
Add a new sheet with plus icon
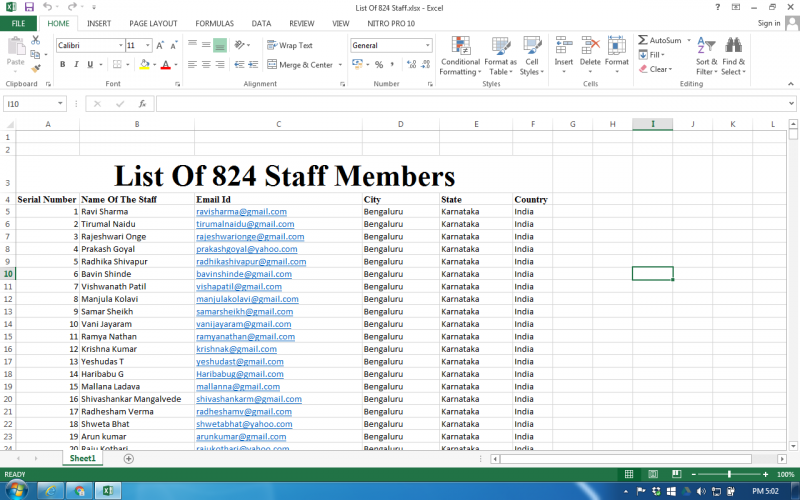point(128,458)
